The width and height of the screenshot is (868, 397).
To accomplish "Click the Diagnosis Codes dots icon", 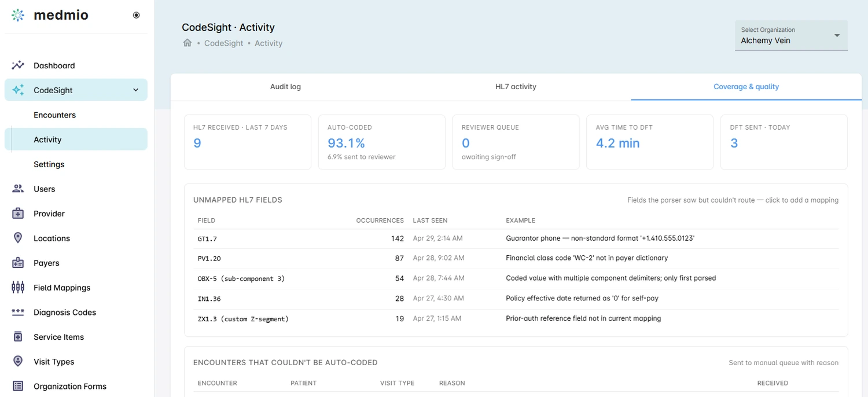I will [18, 312].
